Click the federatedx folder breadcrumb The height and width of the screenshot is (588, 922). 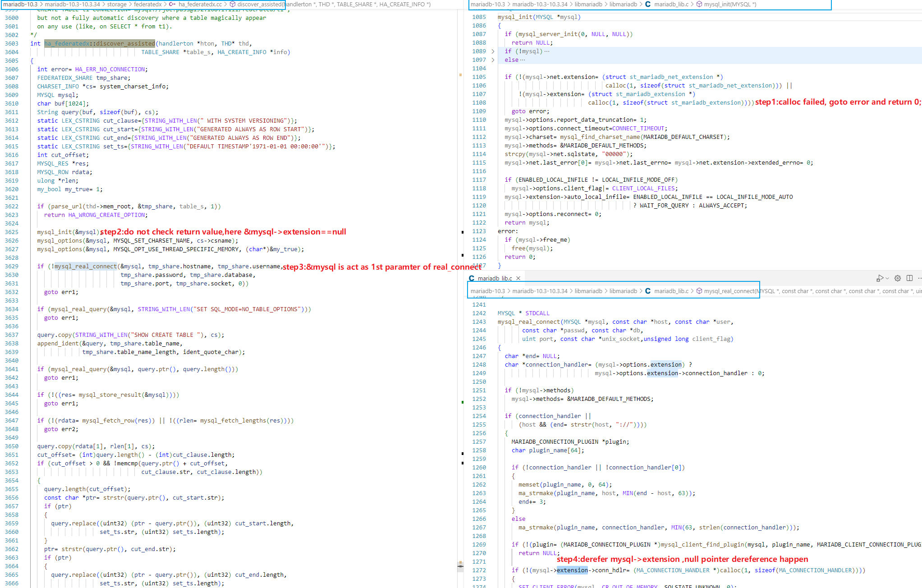[147, 4]
